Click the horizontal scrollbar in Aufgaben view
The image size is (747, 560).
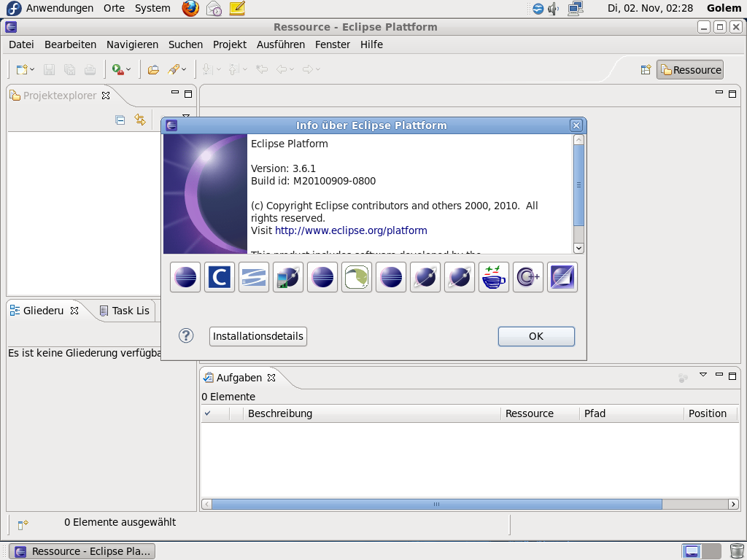(x=436, y=504)
